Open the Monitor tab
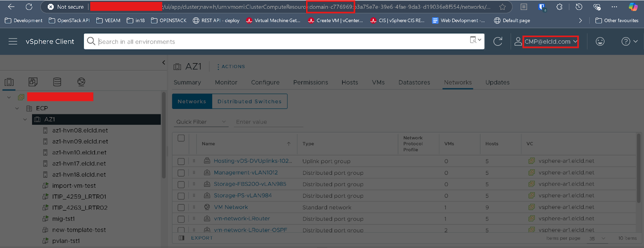Image resolution: width=644 pixels, height=248 pixels. [x=226, y=82]
